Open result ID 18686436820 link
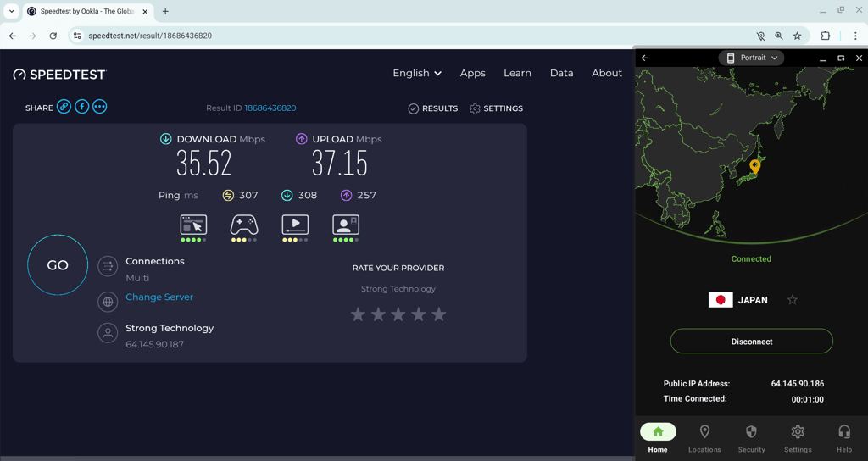Image resolution: width=868 pixels, height=461 pixels. (x=270, y=108)
